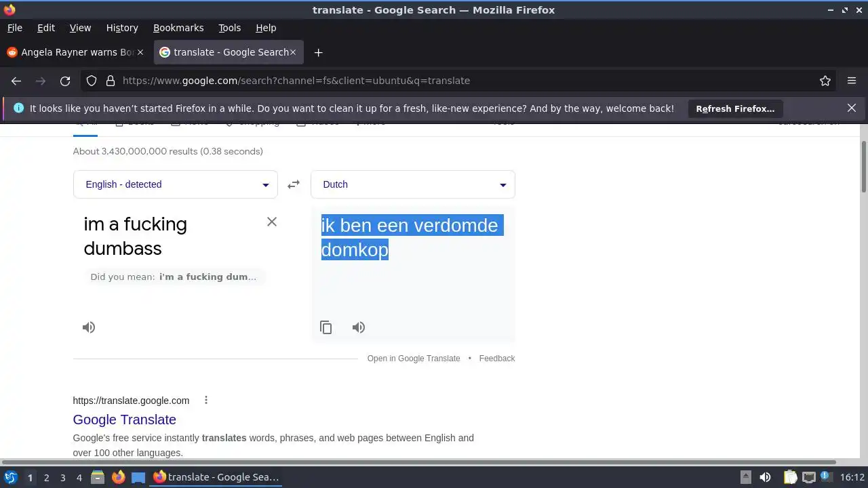This screenshot has height=488, width=868.
Task: Click into the source text input box
Action: point(170,236)
